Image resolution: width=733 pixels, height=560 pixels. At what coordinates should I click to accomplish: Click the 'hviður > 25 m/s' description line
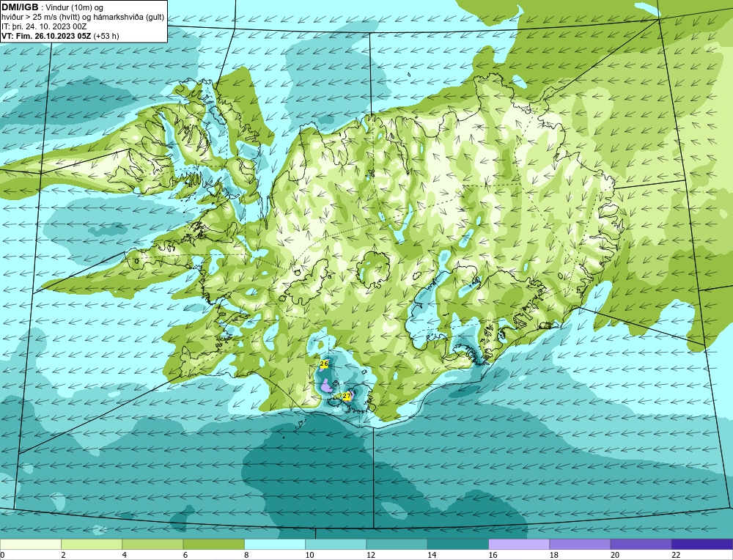pos(83,18)
